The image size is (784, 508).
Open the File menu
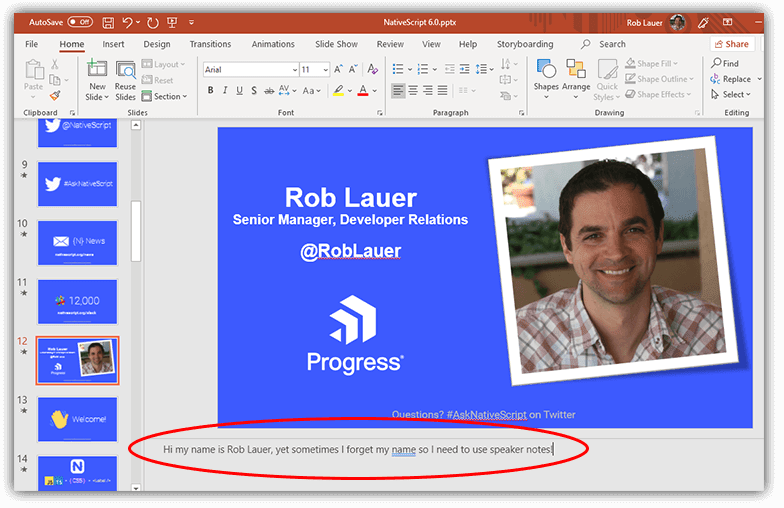coord(32,44)
